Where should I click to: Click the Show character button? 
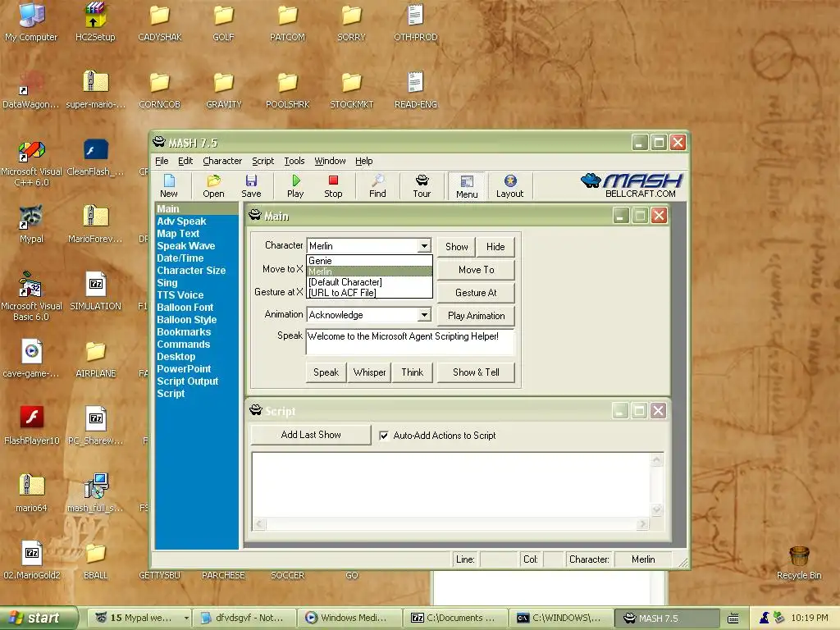coord(456,247)
